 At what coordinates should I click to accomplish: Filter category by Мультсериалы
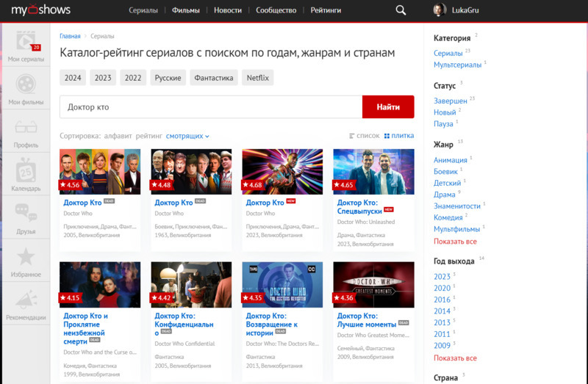[x=457, y=65]
